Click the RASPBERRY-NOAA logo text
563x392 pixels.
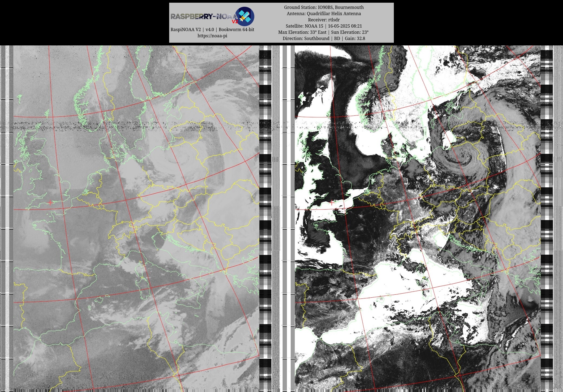204,16
